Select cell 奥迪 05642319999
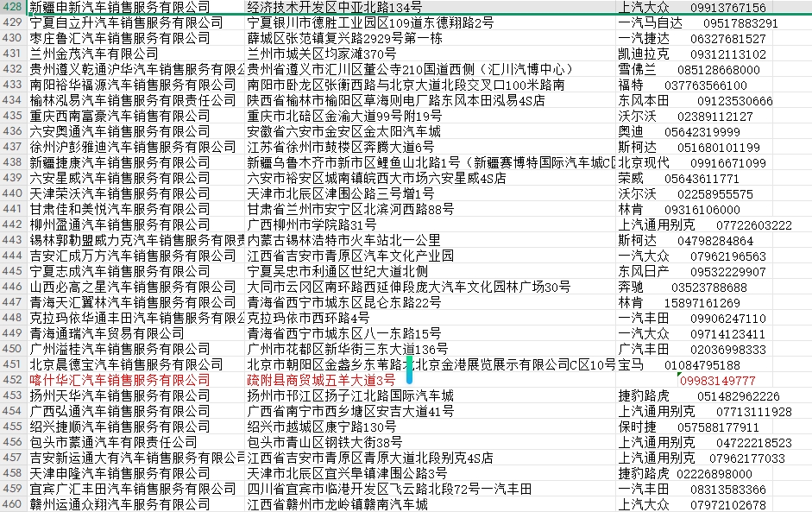This screenshot has width=812, height=512. pos(679,131)
